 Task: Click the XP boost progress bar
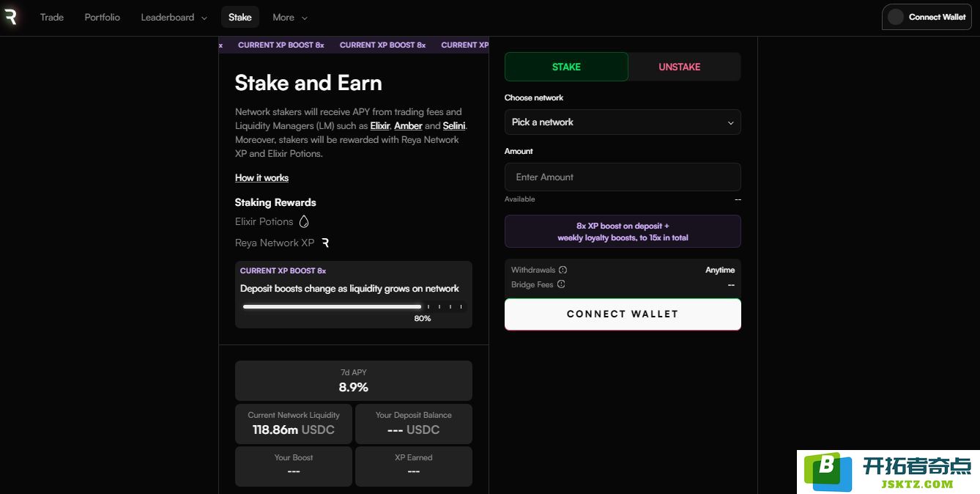354,306
